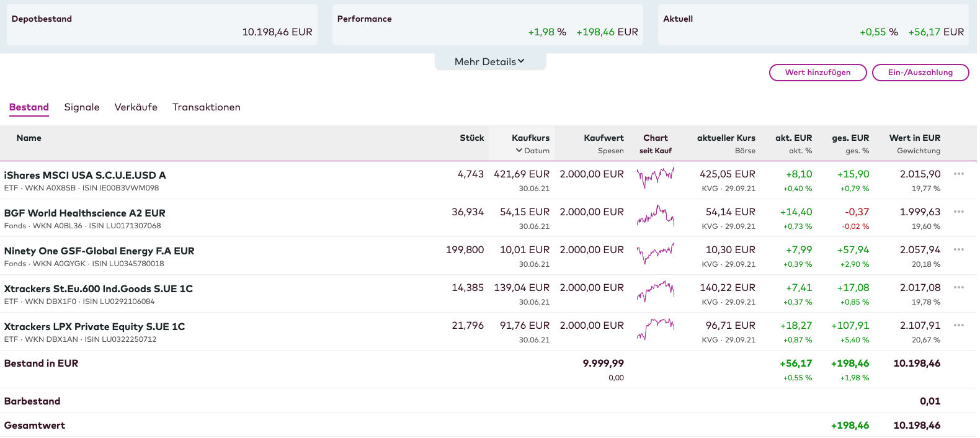The width and height of the screenshot is (980, 438).
Task: Switch to the Verkäufe tab
Action: 136,107
